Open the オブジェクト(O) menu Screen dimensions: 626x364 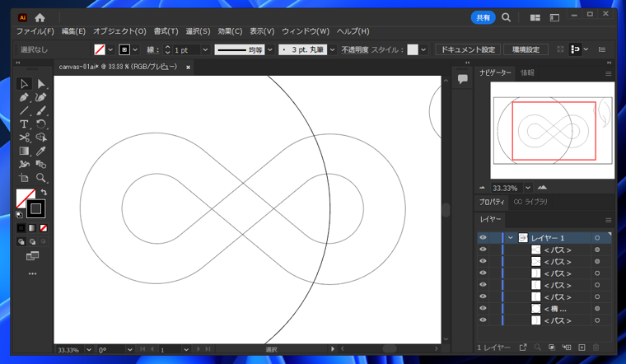(x=119, y=31)
